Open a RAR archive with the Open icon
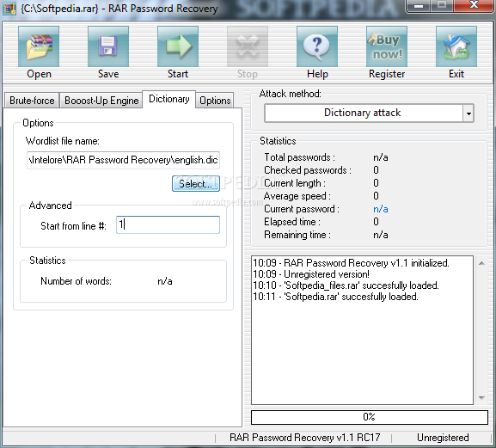The image size is (496, 448). pyautogui.click(x=39, y=46)
